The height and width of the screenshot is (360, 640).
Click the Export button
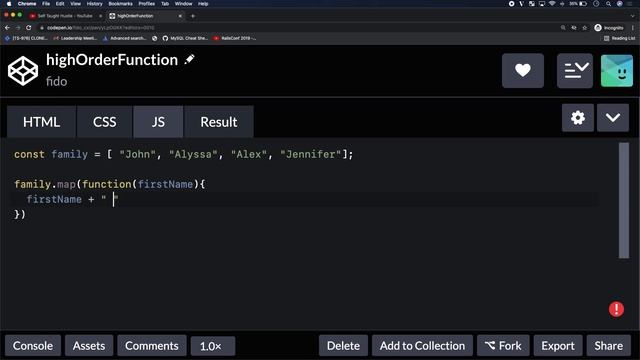[x=558, y=346]
